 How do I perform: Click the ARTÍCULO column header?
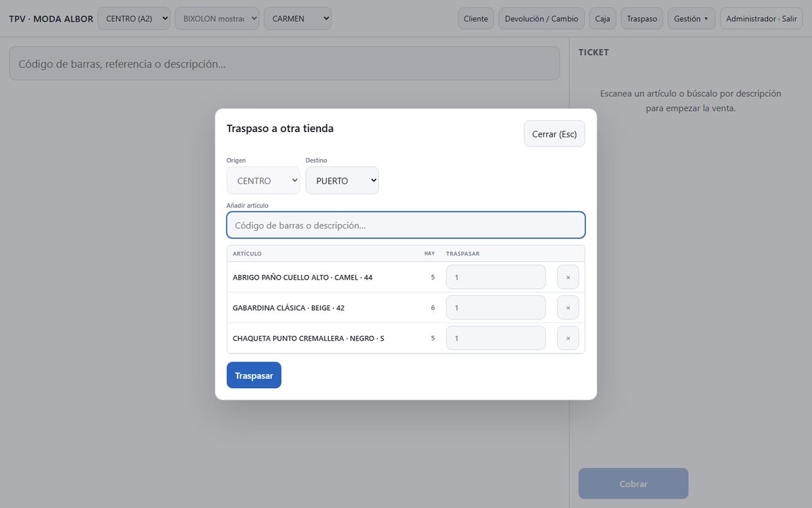[x=247, y=254]
